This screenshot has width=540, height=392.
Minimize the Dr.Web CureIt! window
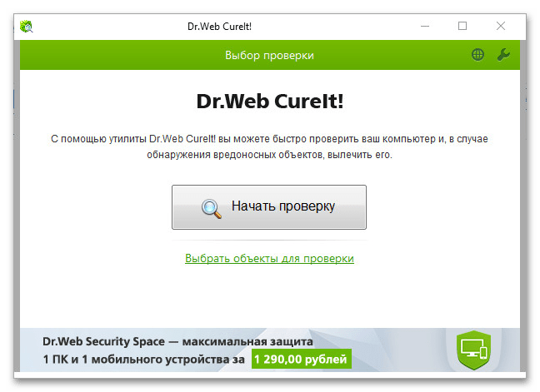[425, 26]
